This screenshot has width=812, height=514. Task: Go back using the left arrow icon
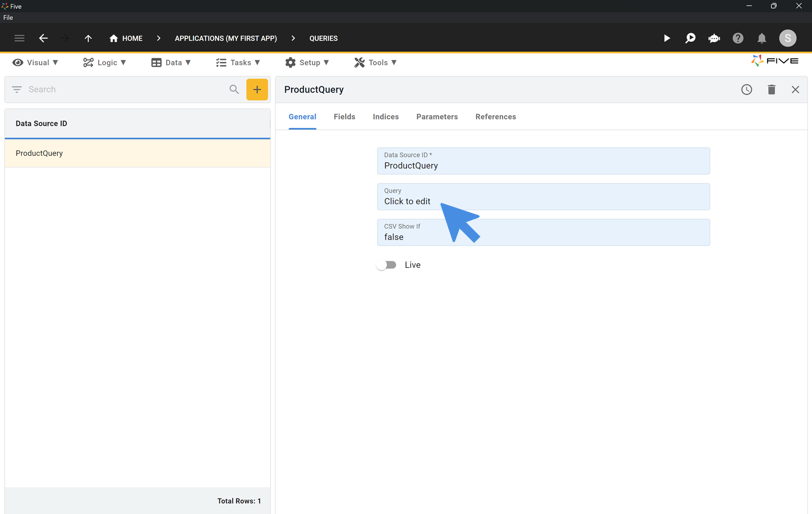coord(43,38)
